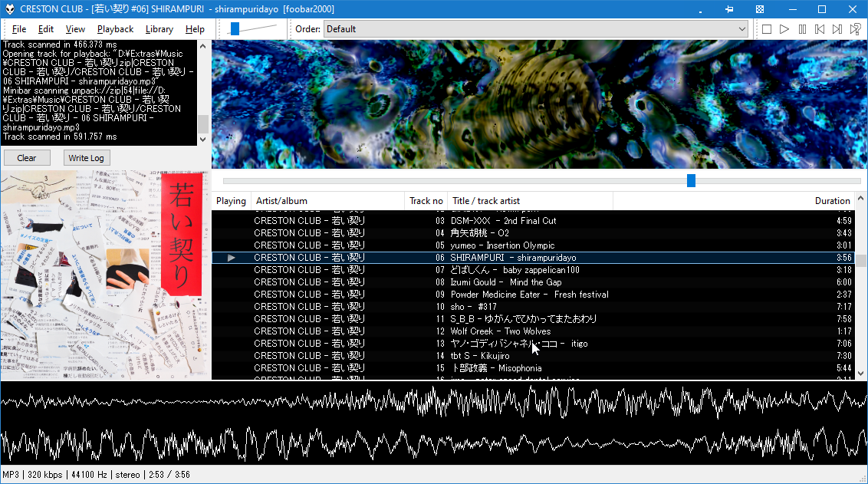Click the playlist scrollbar up arrow
Viewport: 868px width, 484px height.
861,198
